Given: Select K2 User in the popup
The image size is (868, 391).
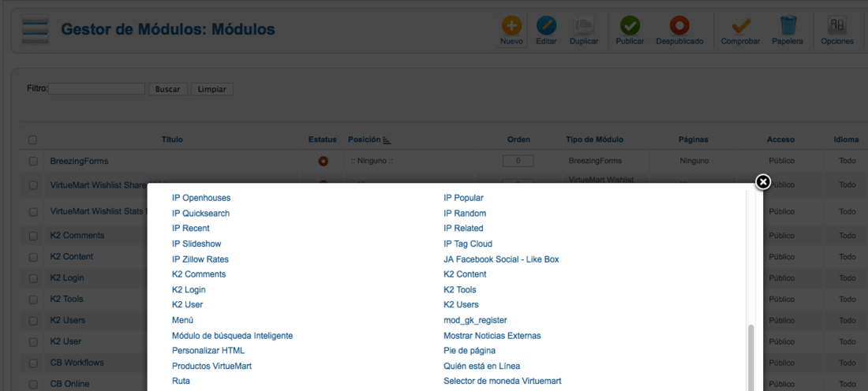Looking at the screenshot, I should (188, 305).
